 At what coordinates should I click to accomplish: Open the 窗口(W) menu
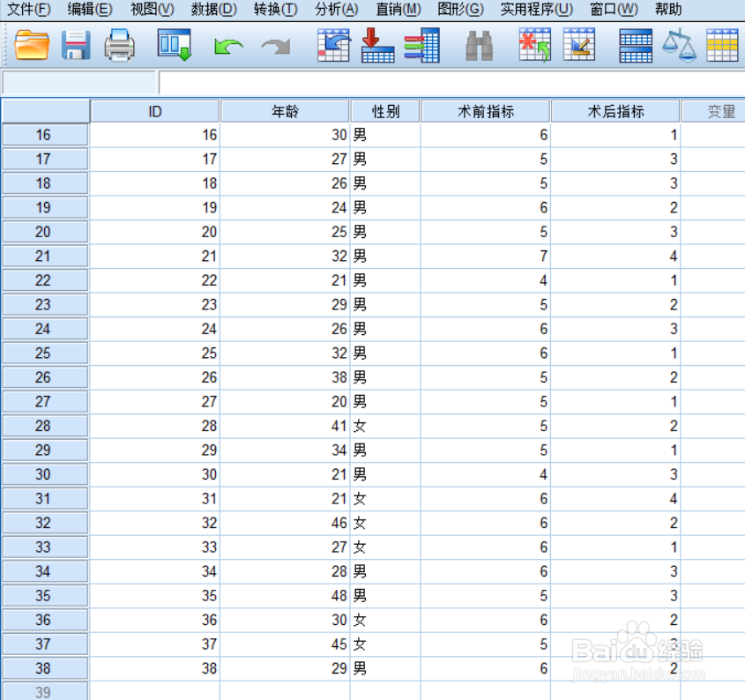614,9
